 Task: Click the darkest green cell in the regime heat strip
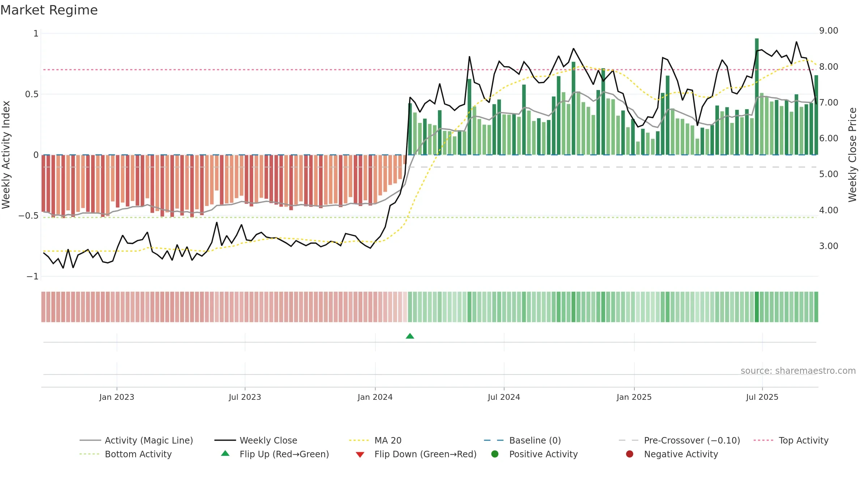pyautogui.click(x=757, y=307)
